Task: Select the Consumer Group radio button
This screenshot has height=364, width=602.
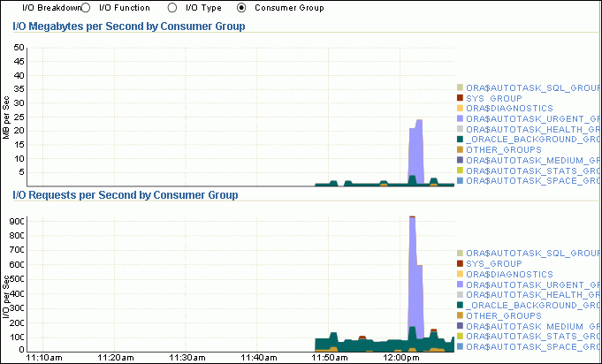Action: pyautogui.click(x=241, y=8)
